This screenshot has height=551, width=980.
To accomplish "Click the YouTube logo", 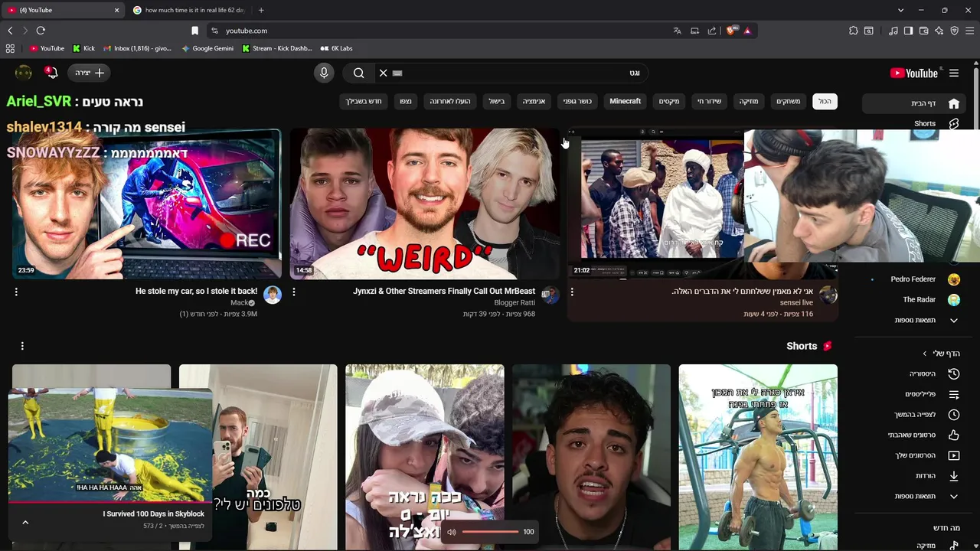I will coord(914,73).
